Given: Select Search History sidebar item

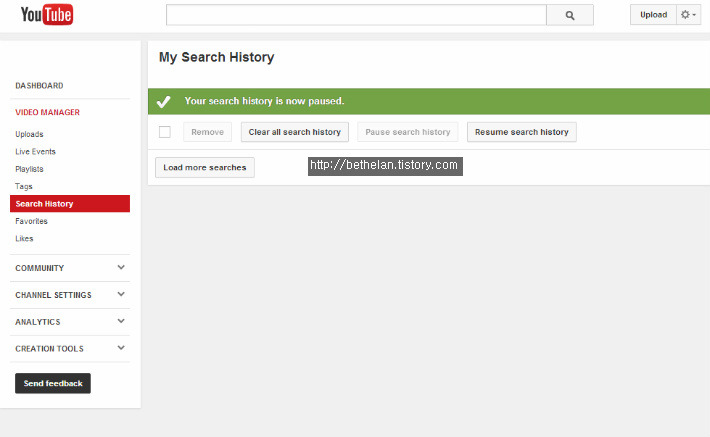Looking at the screenshot, I should tap(70, 204).
